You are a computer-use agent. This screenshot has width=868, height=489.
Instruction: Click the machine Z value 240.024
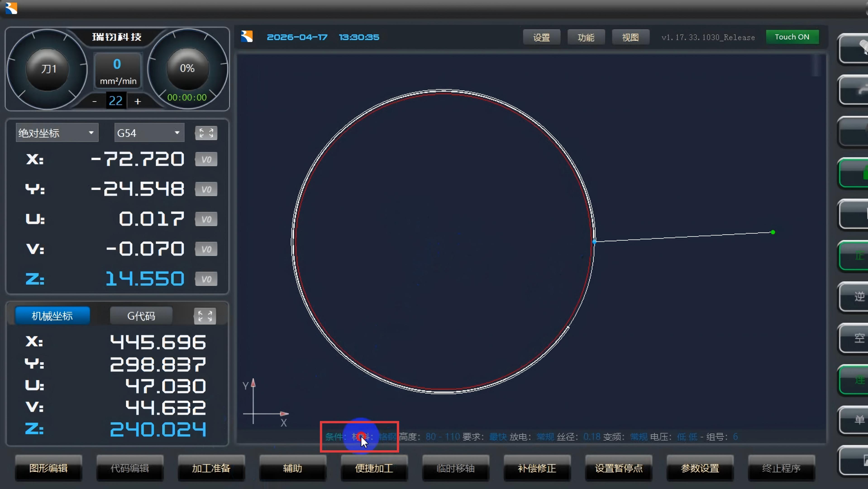click(x=158, y=430)
